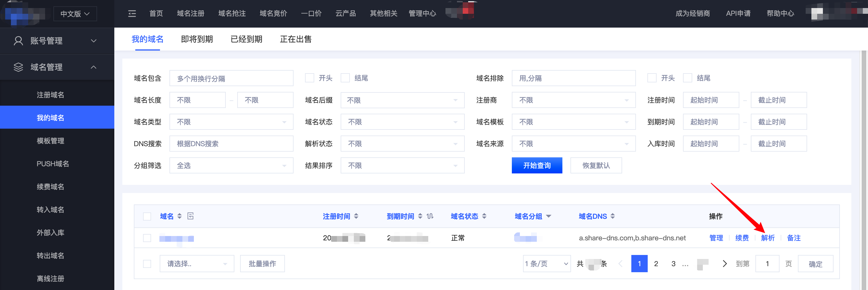Click the 管理 link for the domain

(x=716, y=238)
